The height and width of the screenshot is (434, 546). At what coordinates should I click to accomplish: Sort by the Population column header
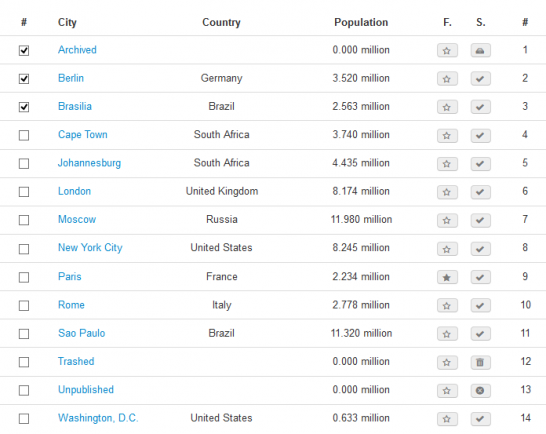(361, 22)
